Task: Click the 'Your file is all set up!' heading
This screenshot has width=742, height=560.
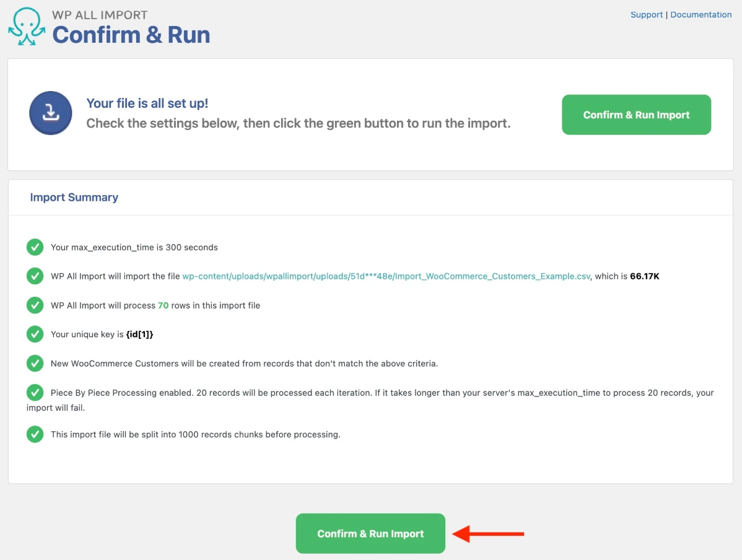Action: click(x=147, y=103)
